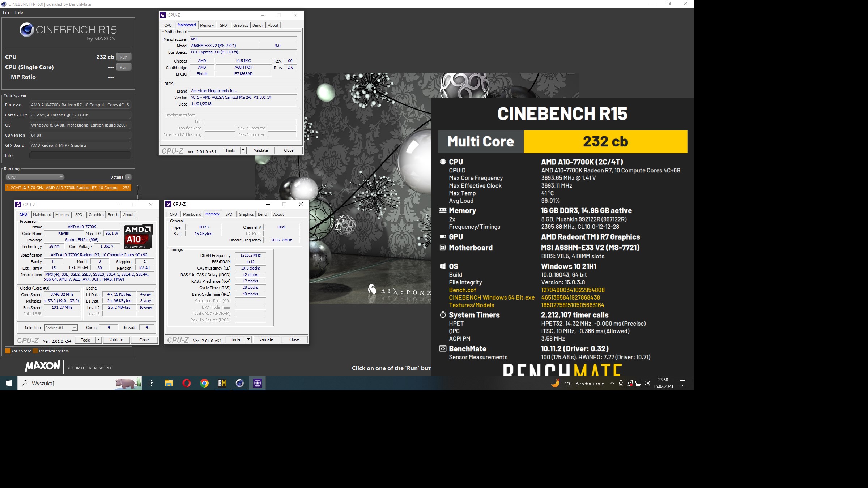Open the Socket #1 selection dropdown

click(x=61, y=328)
